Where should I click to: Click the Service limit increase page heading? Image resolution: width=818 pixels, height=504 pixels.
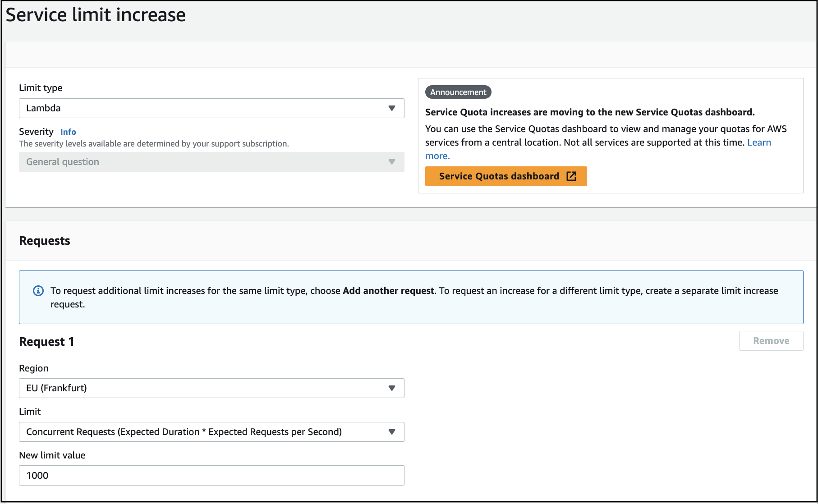(96, 15)
